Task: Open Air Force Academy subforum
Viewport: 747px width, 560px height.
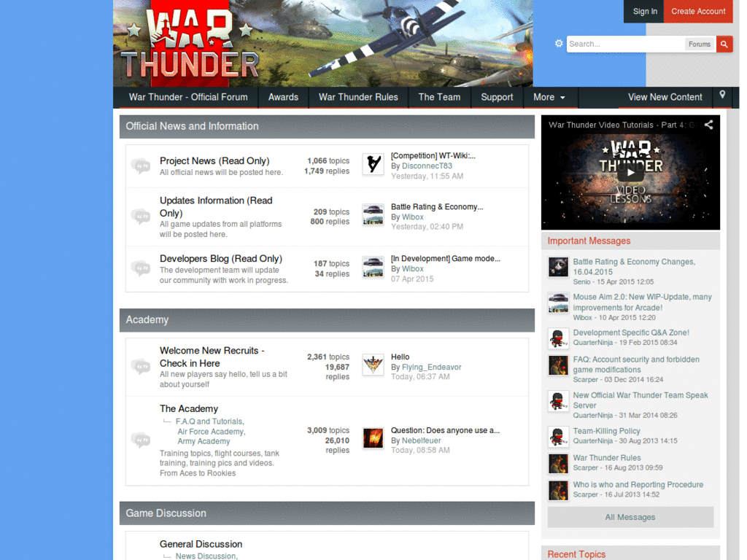Action: [x=211, y=432]
